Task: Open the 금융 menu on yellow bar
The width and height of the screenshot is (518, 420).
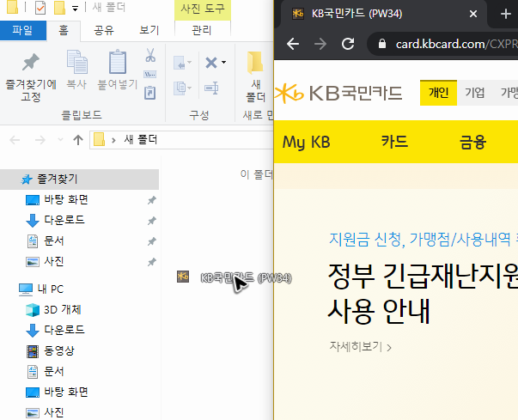Action: pyautogui.click(x=472, y=143)
